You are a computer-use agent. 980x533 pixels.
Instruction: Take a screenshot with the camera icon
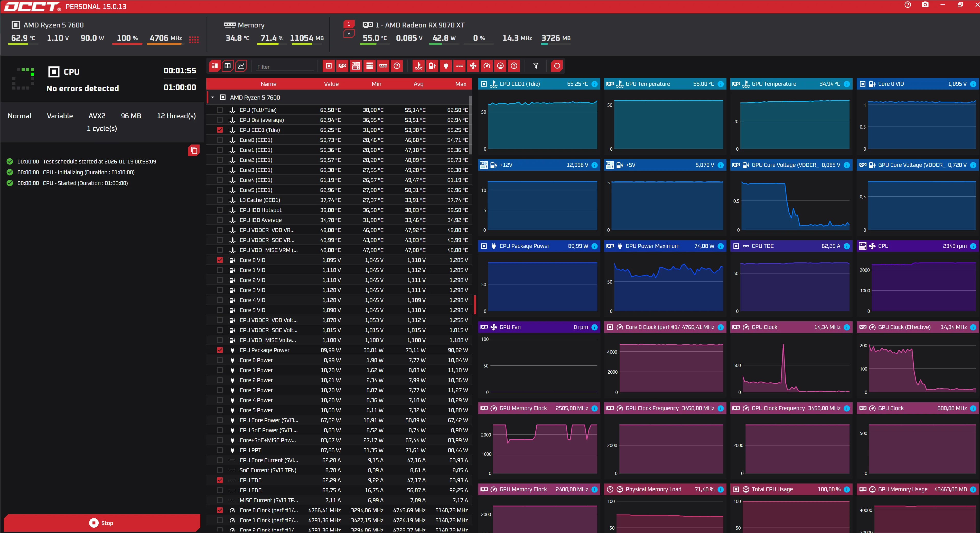tap(925, 5)
